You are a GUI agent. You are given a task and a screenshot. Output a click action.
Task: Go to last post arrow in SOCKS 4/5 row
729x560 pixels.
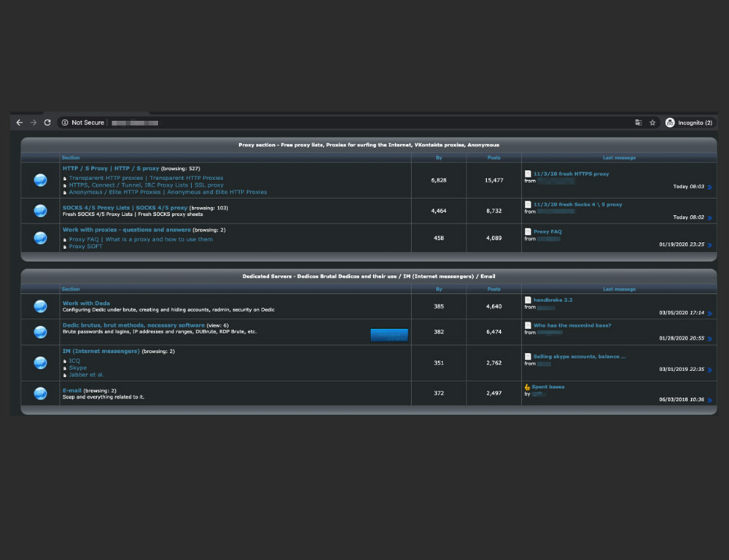[709, 217]
